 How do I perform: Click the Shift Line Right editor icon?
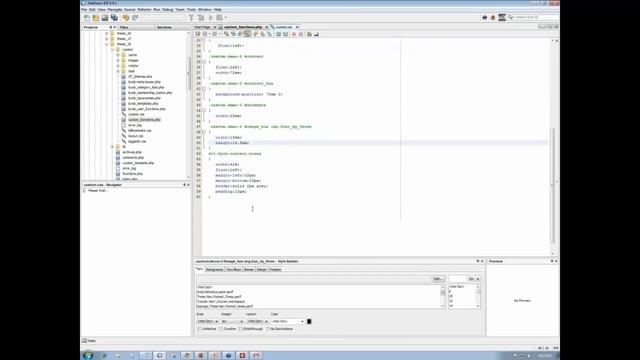tap(285, 34)
